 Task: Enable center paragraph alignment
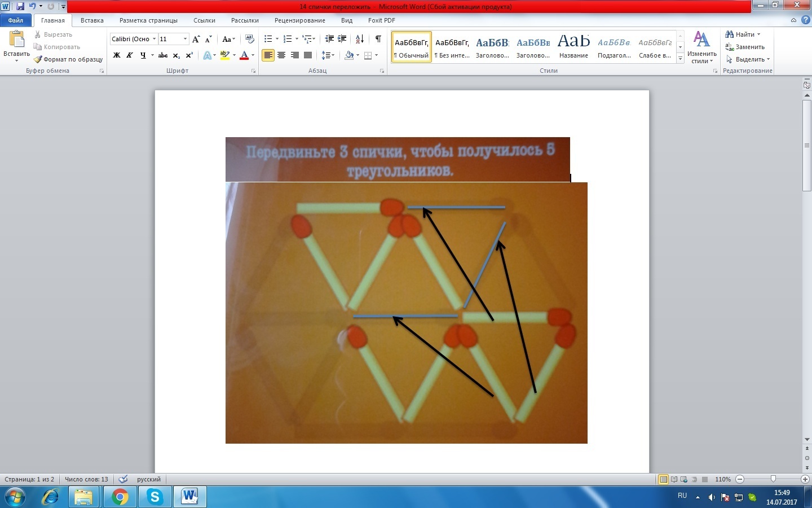click(x=281, y=55)
